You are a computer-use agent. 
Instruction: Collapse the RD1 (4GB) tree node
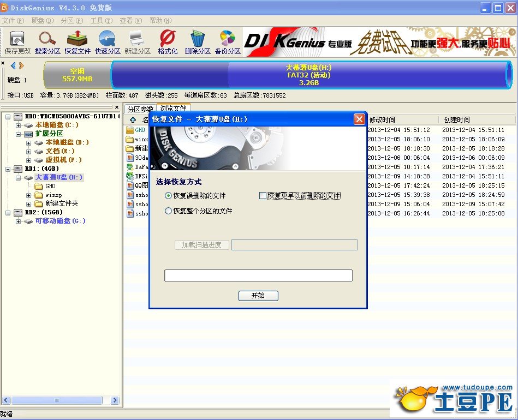click(x=8, y=169)
